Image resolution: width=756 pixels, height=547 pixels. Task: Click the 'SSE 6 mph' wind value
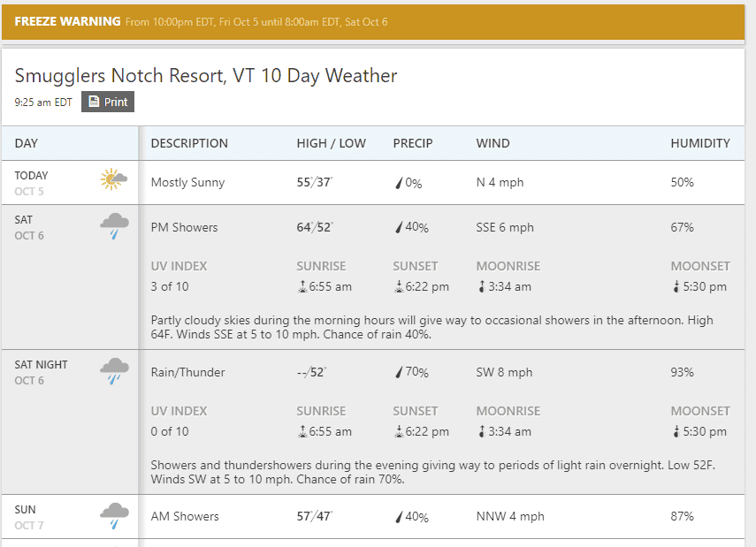505,227
